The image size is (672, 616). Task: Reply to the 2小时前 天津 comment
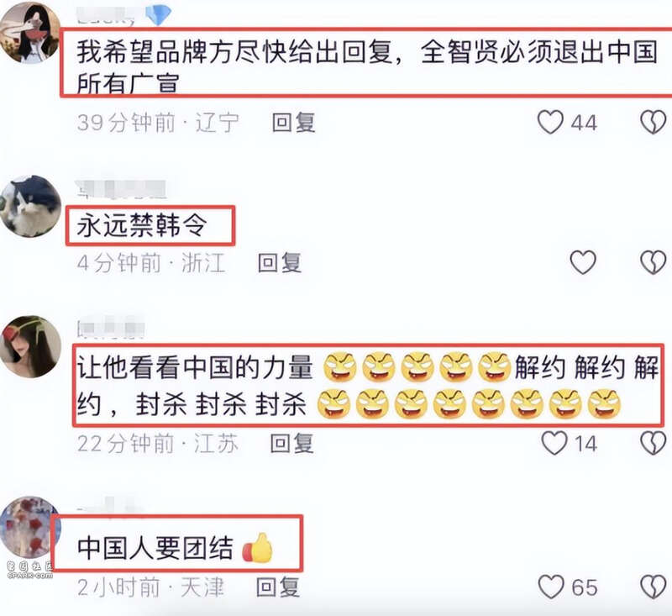pyautogui.click(x=278, y=587)
